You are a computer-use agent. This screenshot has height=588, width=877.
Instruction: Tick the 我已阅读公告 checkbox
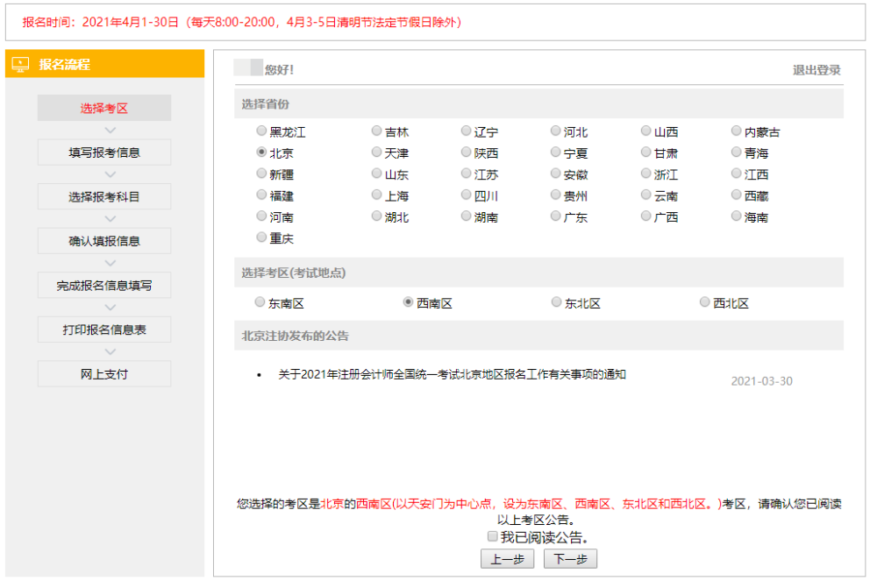492,536
